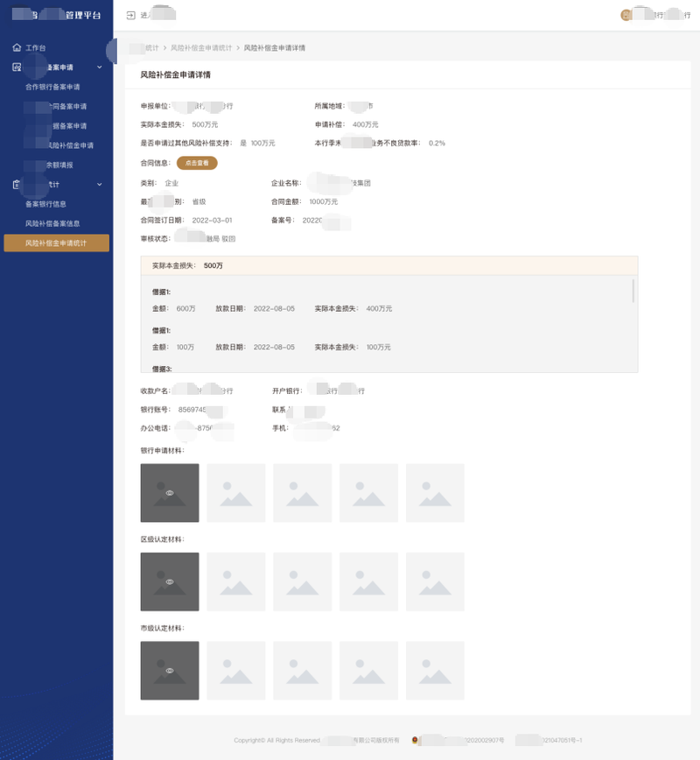Viewport: 700px width, 760px height.
Task: Click the user avatar icon at top right
Action: tap(626, 15)
